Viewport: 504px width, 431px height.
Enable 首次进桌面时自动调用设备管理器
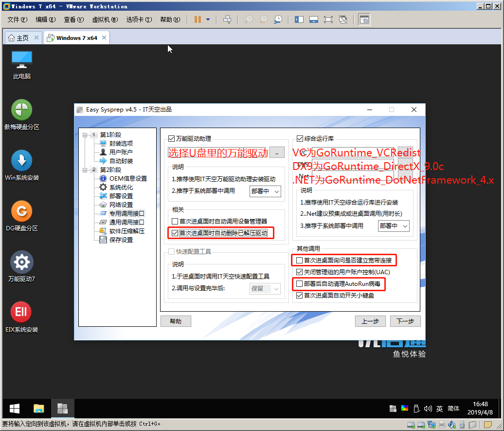pos(175,222)
